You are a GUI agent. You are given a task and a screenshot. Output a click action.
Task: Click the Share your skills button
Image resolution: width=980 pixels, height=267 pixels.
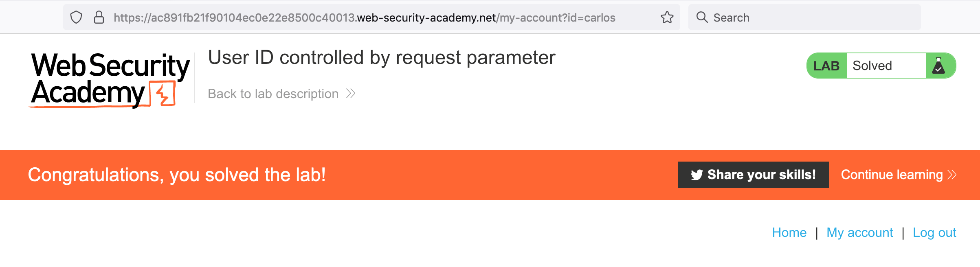tap(753, 174)
